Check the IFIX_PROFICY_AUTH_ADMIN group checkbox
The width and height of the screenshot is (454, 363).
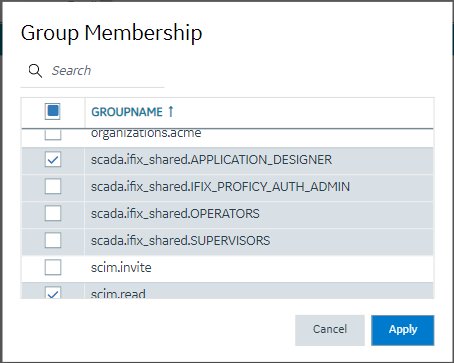point(53,186)
